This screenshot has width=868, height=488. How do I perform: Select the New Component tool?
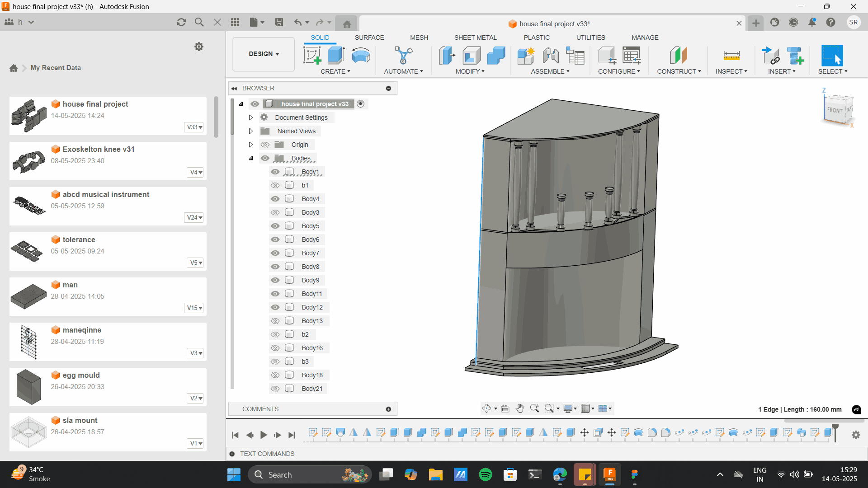[x=526, y=56]
